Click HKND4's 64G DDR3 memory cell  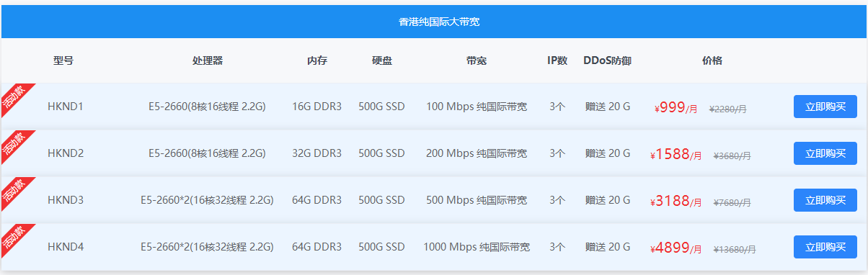click(317, 247)
